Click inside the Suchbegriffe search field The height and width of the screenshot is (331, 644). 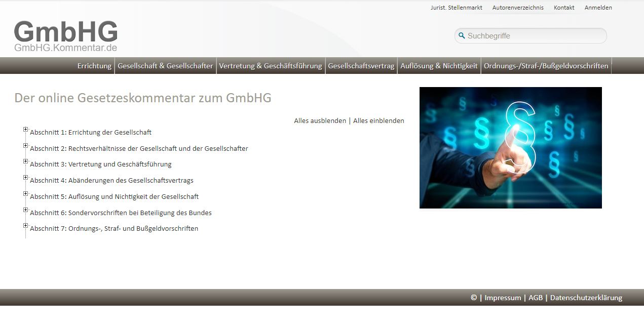pos(532,35)
